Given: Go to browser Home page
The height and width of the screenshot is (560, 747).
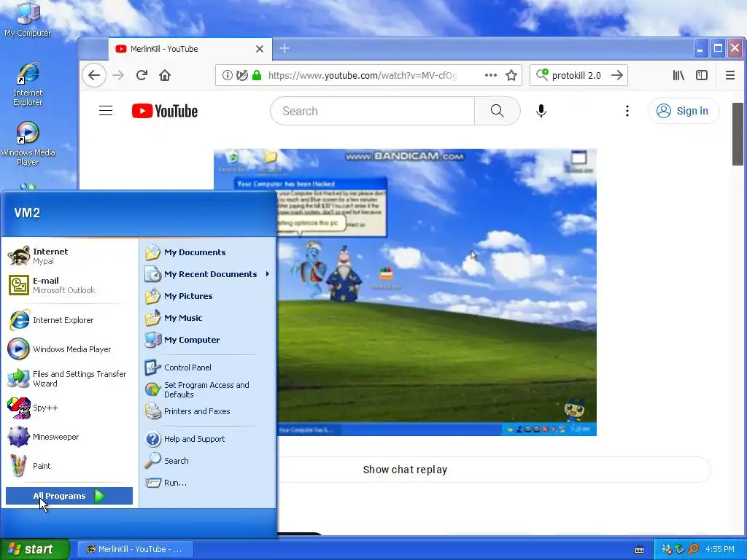Looking at the screenshot, I should point(165,75).
